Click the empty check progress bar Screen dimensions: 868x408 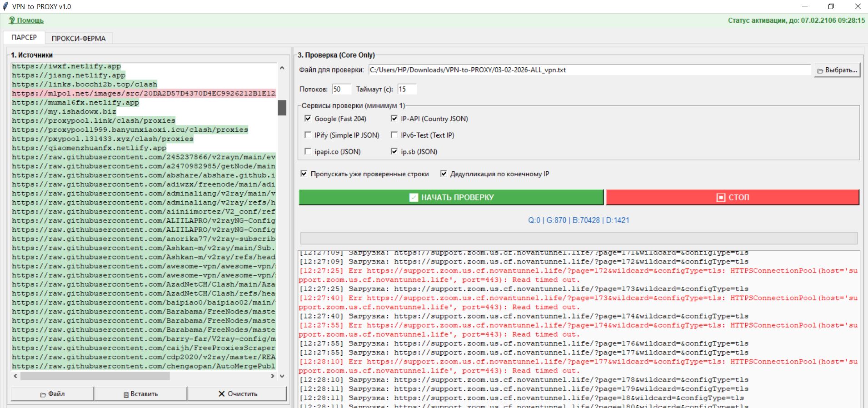[579, 238]
